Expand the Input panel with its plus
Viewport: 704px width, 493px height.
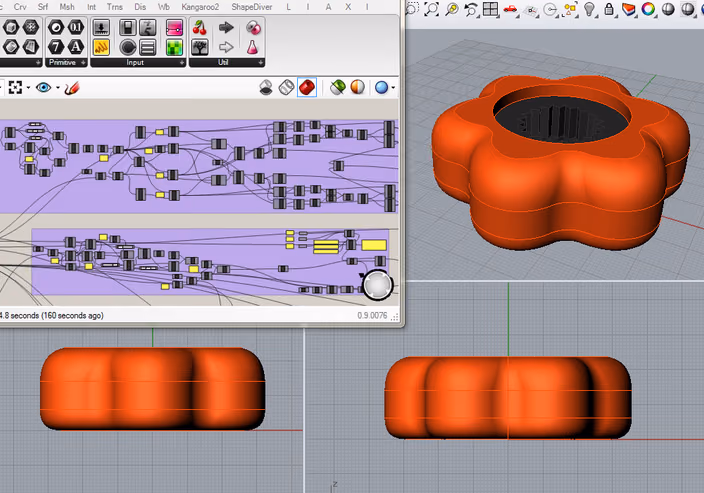(x=182, y=62)
